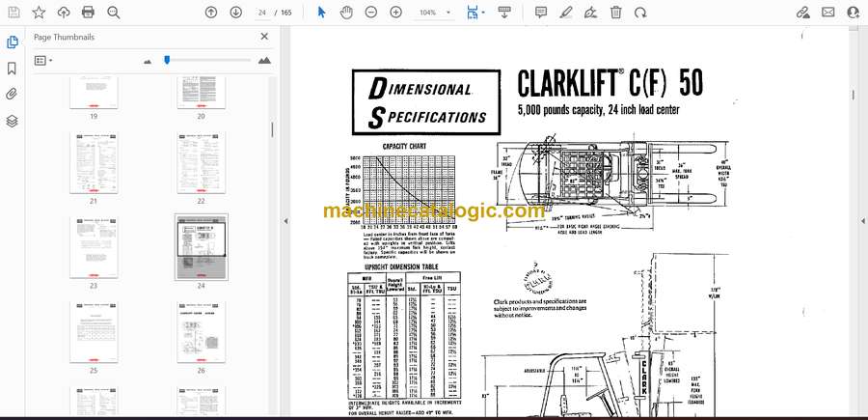
Task: Add a sticky note comment
Action: point(541,13)
